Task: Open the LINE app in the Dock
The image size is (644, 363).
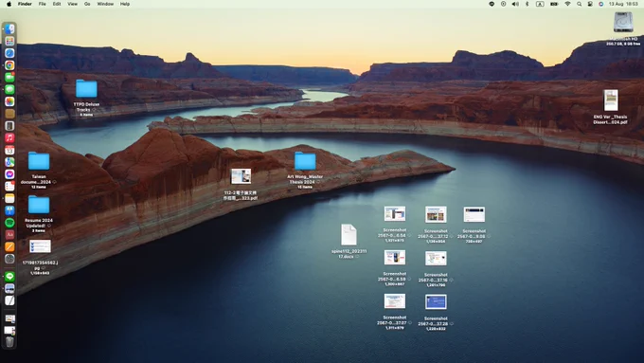Action: point(9,276)
